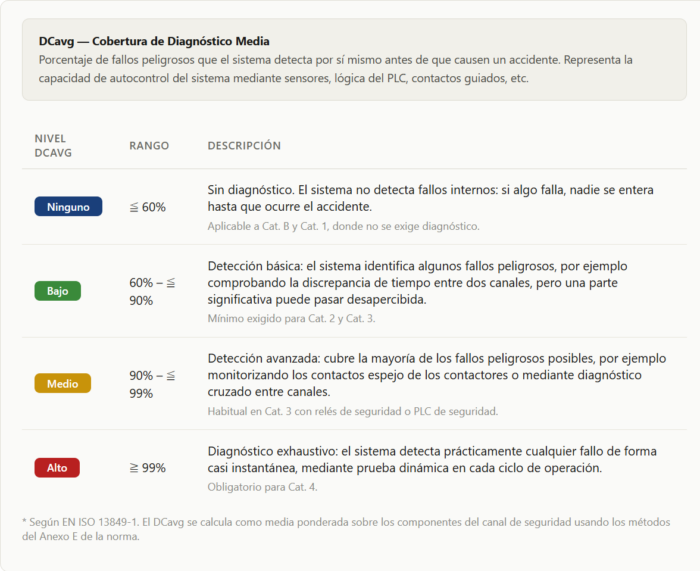Click the RANGO column header

click(149, 146)
